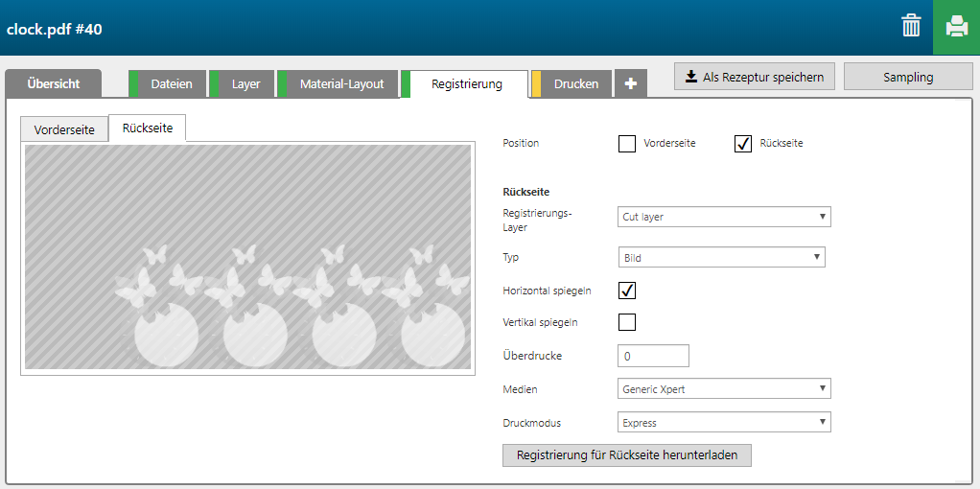Open the Registrierungs-Layer dropdown
The image size is (980, 489).
[x=724, y=218]
